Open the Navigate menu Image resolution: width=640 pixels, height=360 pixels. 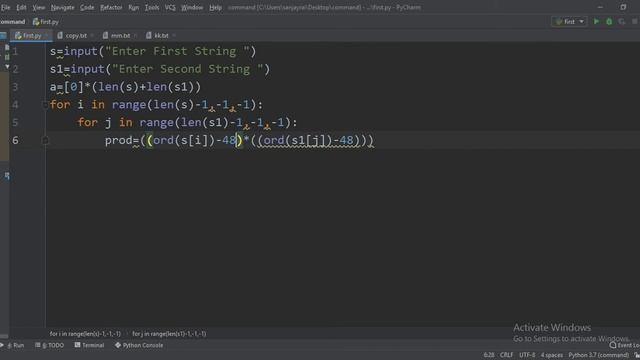tap(62, 7)
